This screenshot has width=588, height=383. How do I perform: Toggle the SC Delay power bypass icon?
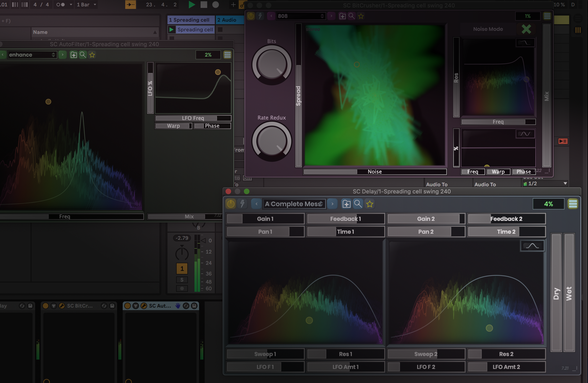(x=231, y=204)
